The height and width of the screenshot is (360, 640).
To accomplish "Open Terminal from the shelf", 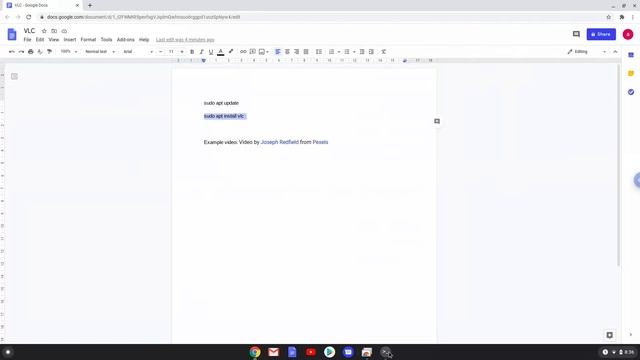I will [385, 352].
